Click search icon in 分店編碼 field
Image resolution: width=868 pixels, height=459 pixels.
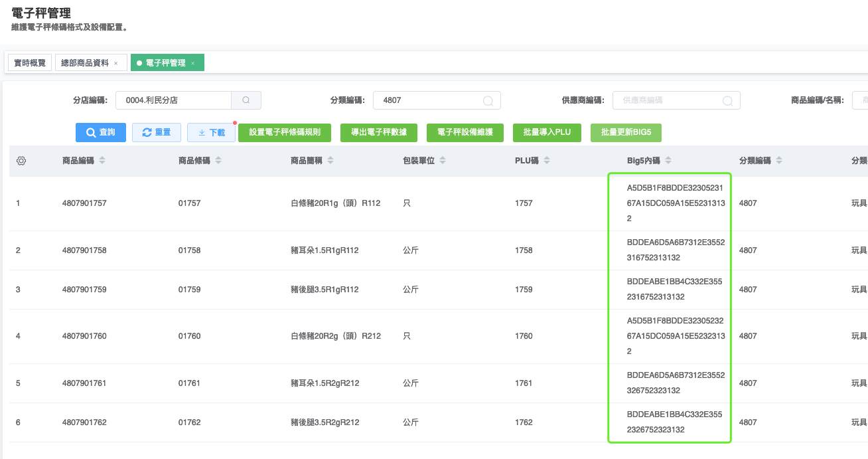coord(246,100)
